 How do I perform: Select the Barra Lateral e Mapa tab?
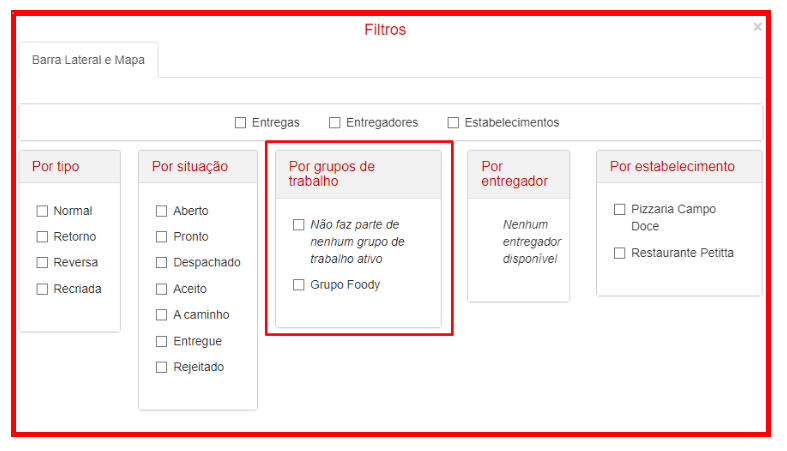coord(88,60)
